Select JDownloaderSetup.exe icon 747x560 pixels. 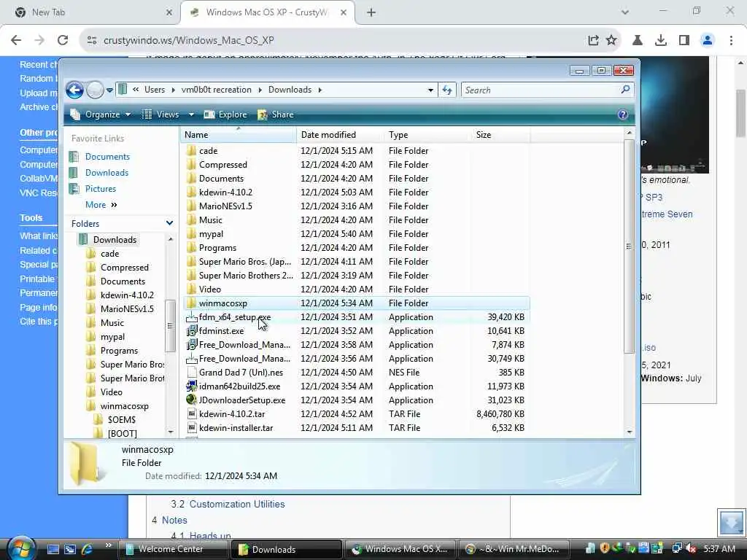pyautogui.click(x=192, y=400)
